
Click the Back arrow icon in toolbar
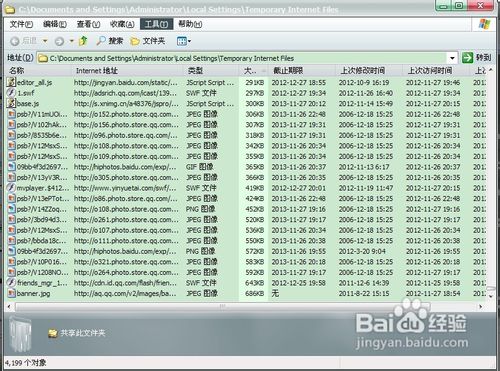point(15,41)
